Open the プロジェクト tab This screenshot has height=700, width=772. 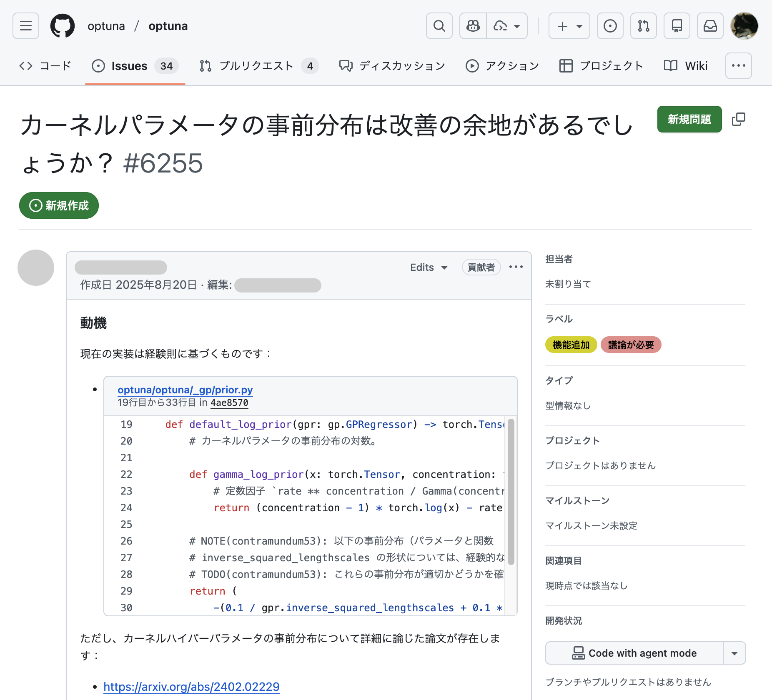[601, 66]
